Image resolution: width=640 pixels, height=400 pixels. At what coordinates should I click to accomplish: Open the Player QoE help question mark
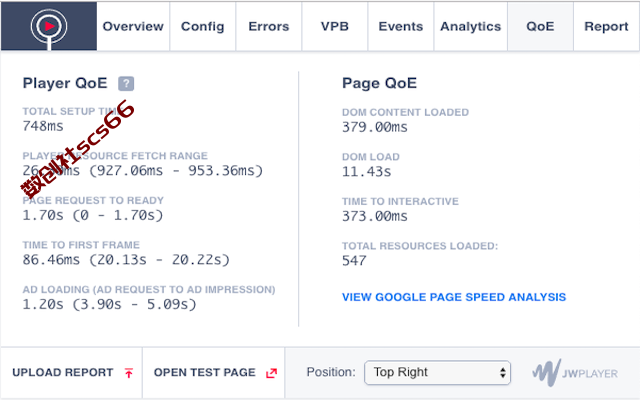126,84
